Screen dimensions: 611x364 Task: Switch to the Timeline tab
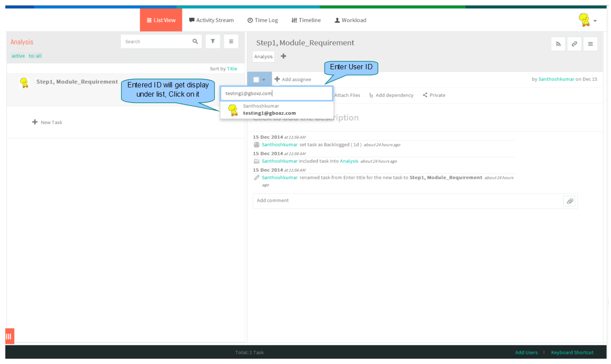pos(306,20)
